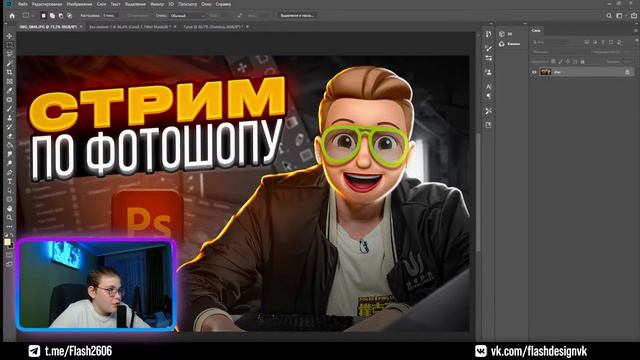The image size is (640, 360).
Task: Select the Lasso tool
Action: [9, 53]
